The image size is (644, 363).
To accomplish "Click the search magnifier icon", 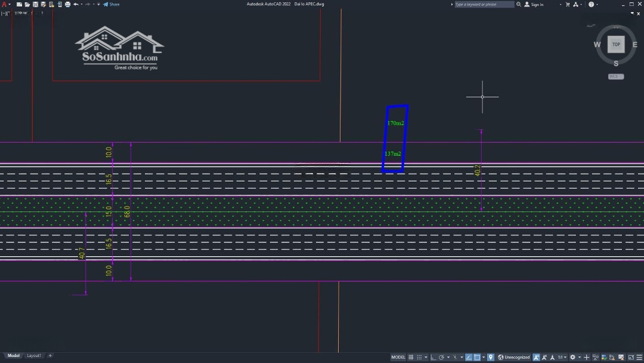I will pyautogui.click(x=519, y=4).
